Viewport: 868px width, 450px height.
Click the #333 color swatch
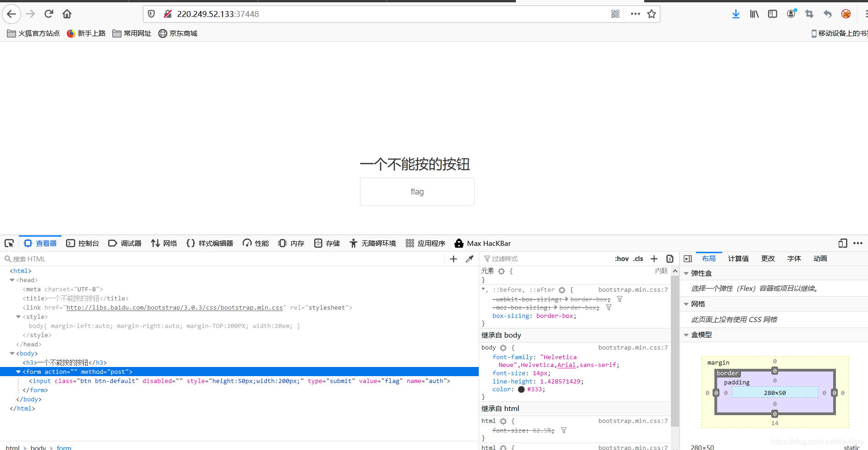521,389
